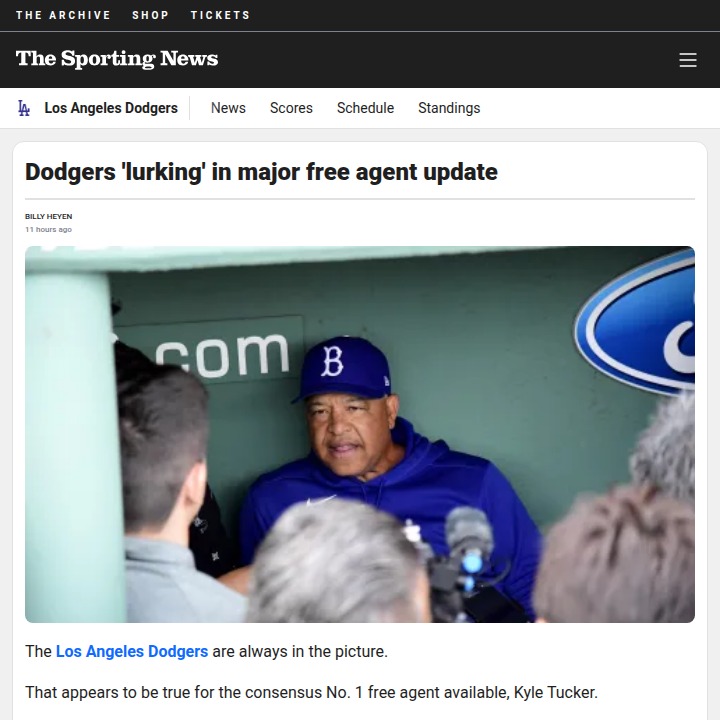This screenshot has height=720, width=720.
Task: Click the '11 hours ago' timestamp
Action: [x=48, y=229]
